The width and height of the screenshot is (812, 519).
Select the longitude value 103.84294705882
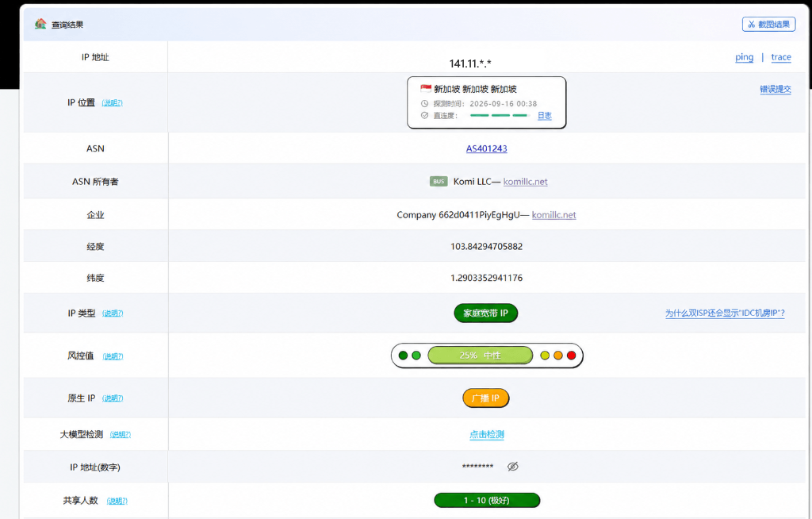pos(486,247)
